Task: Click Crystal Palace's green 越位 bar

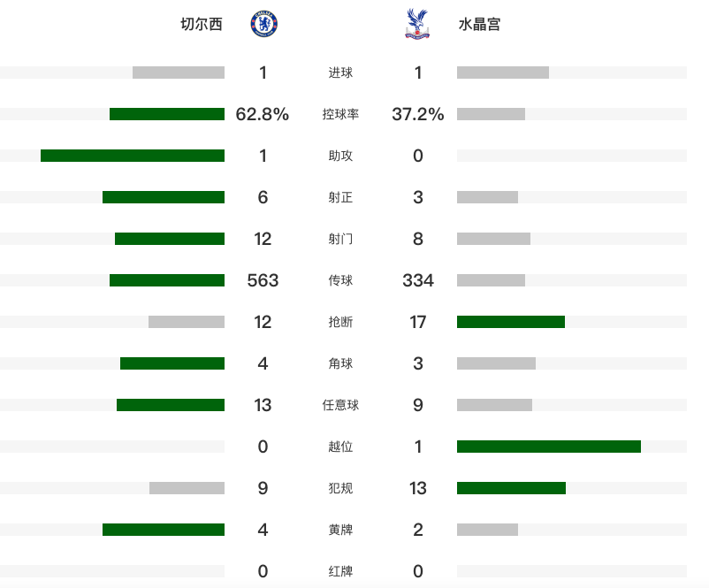Action: pos(549,447)
